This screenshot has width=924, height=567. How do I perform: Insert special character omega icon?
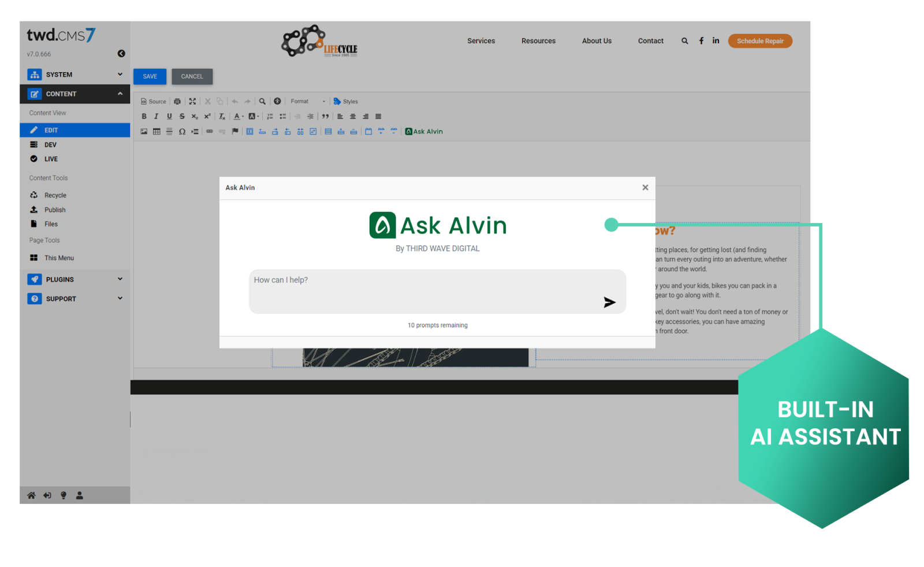click(182, 132)
